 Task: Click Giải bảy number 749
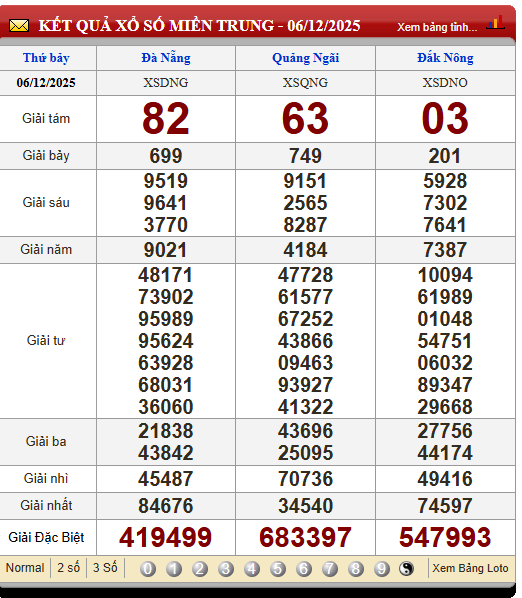[x=305, y=156]
